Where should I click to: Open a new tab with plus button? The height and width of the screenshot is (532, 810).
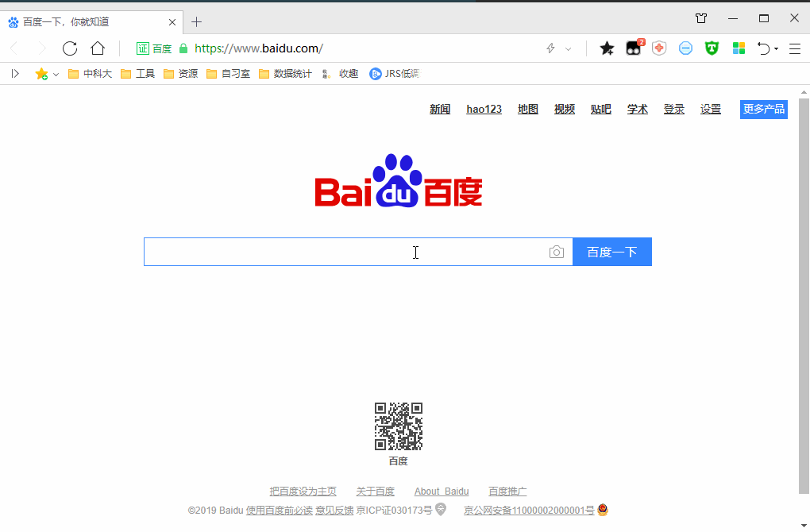196,21
